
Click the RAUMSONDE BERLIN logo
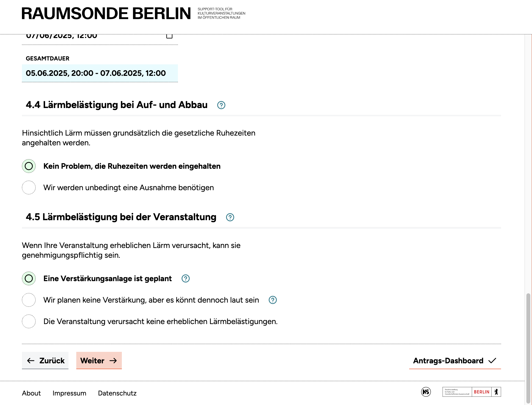coord(106,13)
